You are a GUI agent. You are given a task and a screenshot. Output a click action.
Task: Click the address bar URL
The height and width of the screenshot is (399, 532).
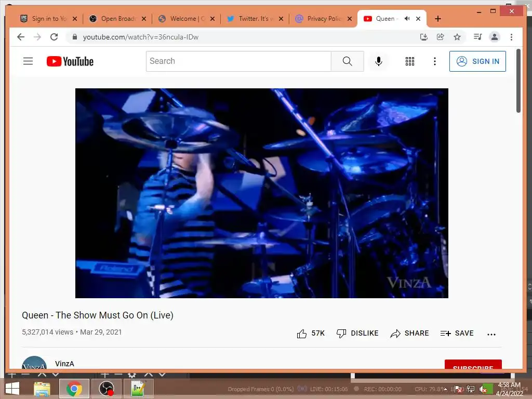[x=141, y=37]
